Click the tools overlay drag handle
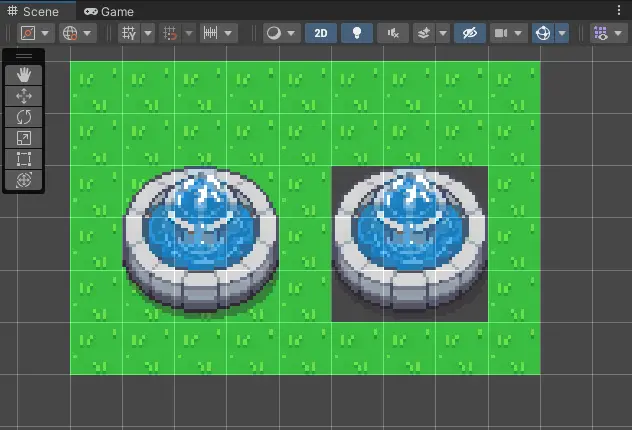 coord(24,56)
